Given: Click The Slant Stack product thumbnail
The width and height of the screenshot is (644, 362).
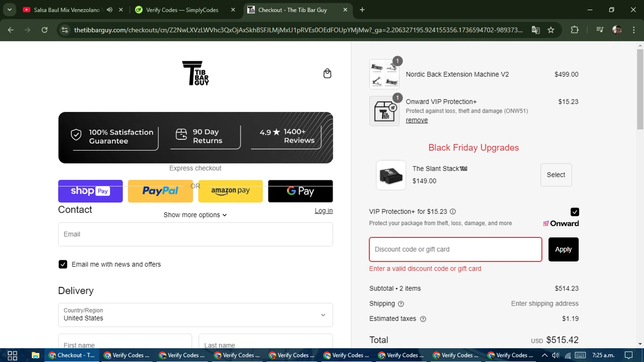Looking at the screenshot, I should [x=391, y=175].
